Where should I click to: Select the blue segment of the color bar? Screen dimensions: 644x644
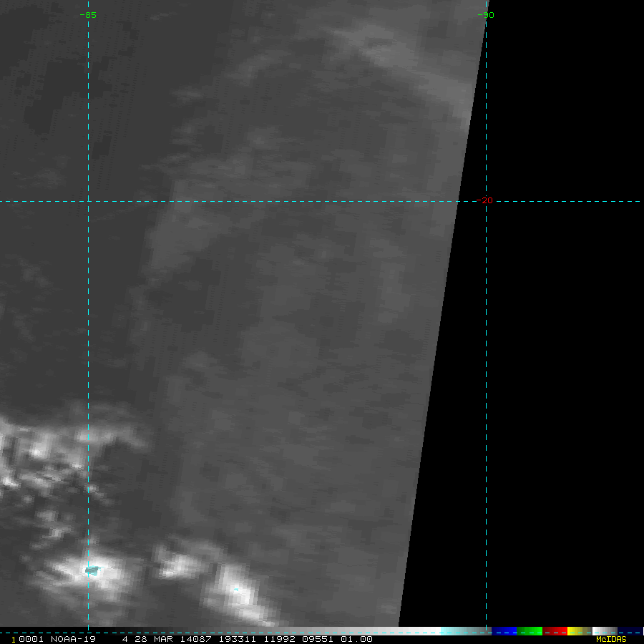pos(504,631)
